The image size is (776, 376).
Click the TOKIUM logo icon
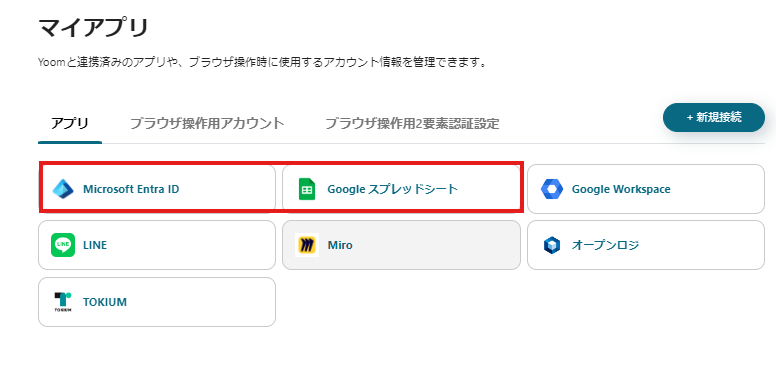coord(63,302)
